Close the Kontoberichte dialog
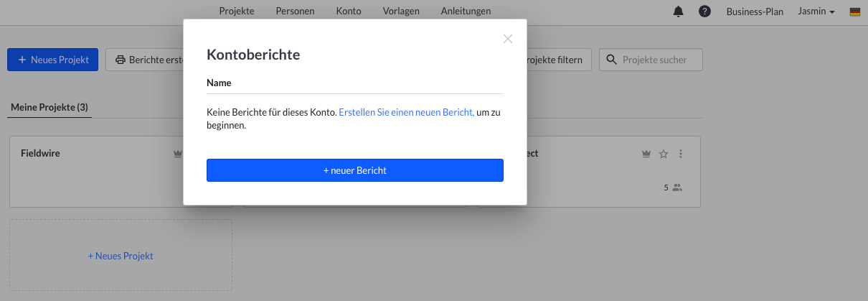Viewport: 868px width, 301px height. (x=508, y=39)
